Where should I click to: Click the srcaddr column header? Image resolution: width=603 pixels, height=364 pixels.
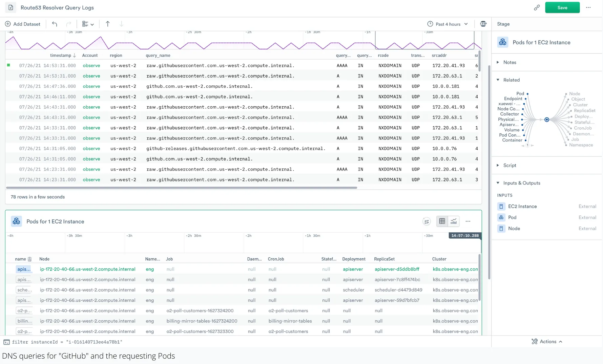439,56
